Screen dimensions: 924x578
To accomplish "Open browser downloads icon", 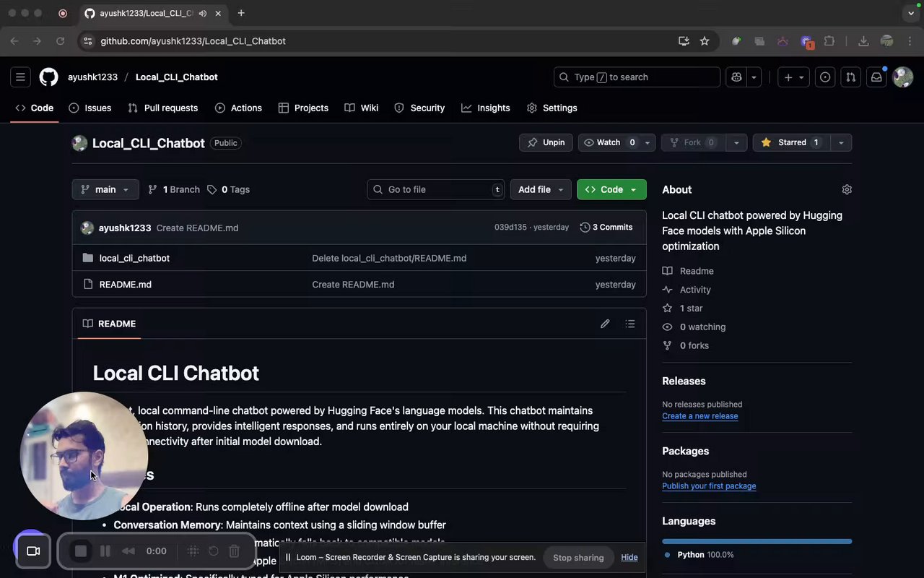I will tap(863, 41).
